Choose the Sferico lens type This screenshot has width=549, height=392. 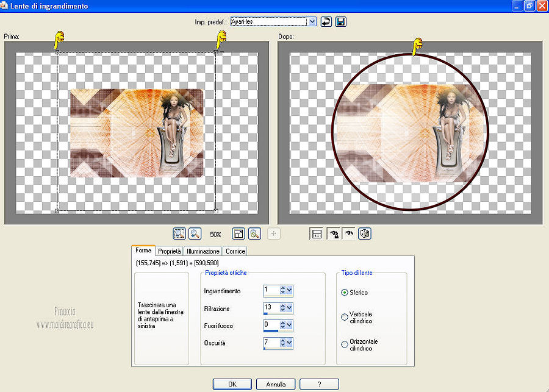345,293
